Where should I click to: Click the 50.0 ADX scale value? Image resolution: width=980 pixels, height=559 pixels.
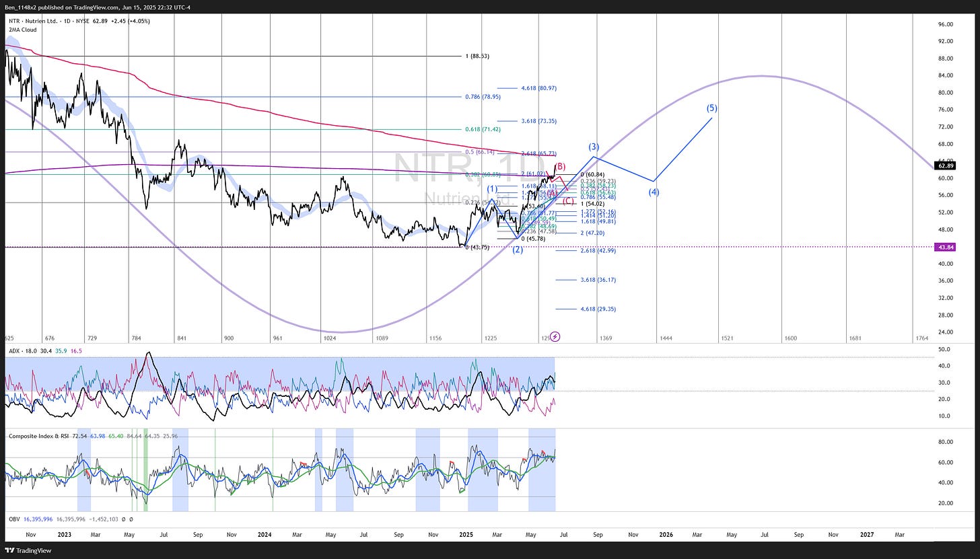(944, 350)
